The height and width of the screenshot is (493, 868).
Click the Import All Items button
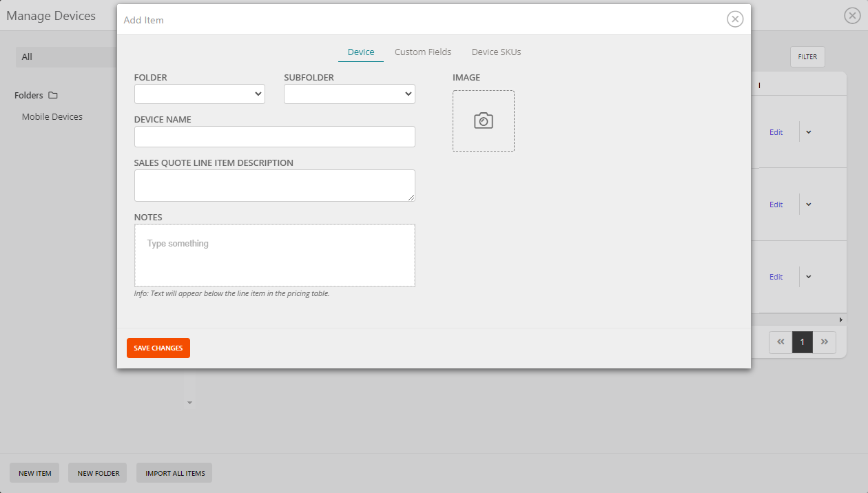175,473
